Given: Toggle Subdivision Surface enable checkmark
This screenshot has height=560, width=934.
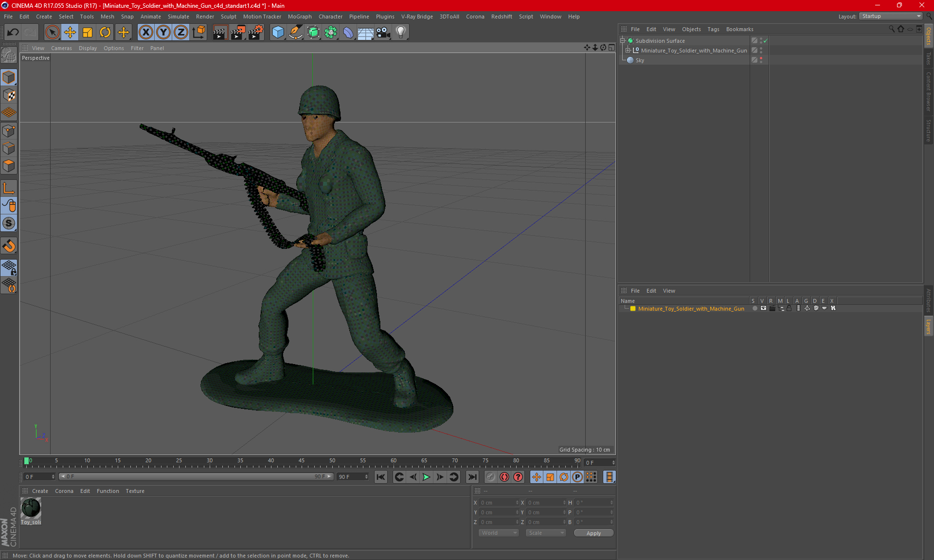Looking at the screenshot, I should 766,41.
